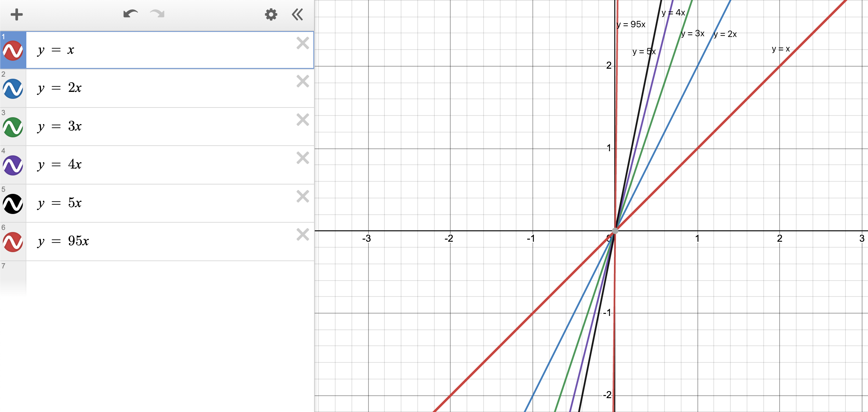Toggle the purple y = 4x graph visibility
The image size is (868, 412).
point(13,165)
